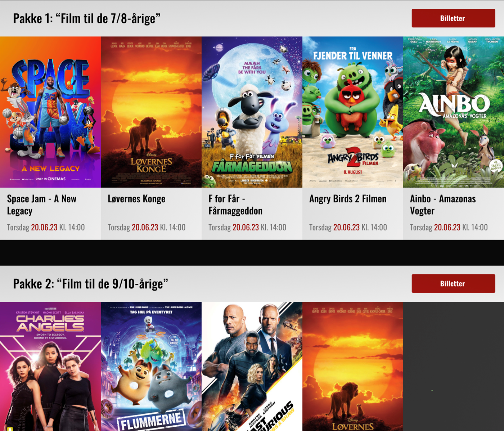
Task: Click the Pakke 1 Film til de 7/8-årige heading
Action: [x=87, y=18]
